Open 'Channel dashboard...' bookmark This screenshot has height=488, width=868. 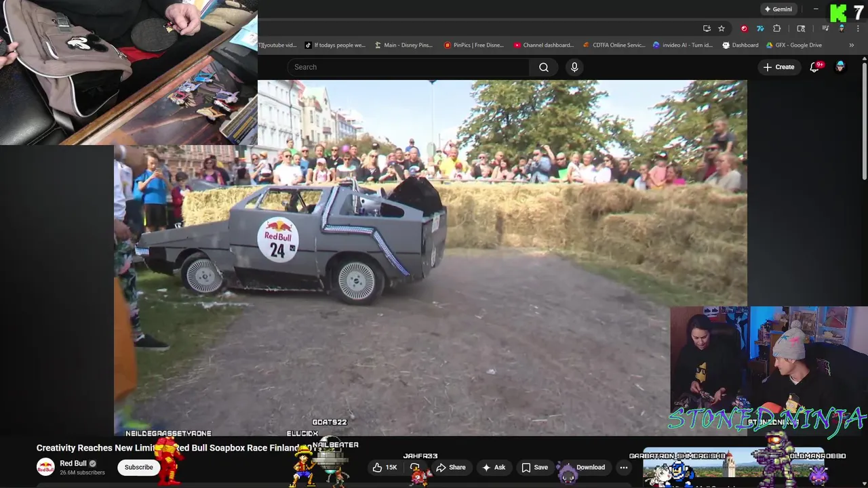544,45
